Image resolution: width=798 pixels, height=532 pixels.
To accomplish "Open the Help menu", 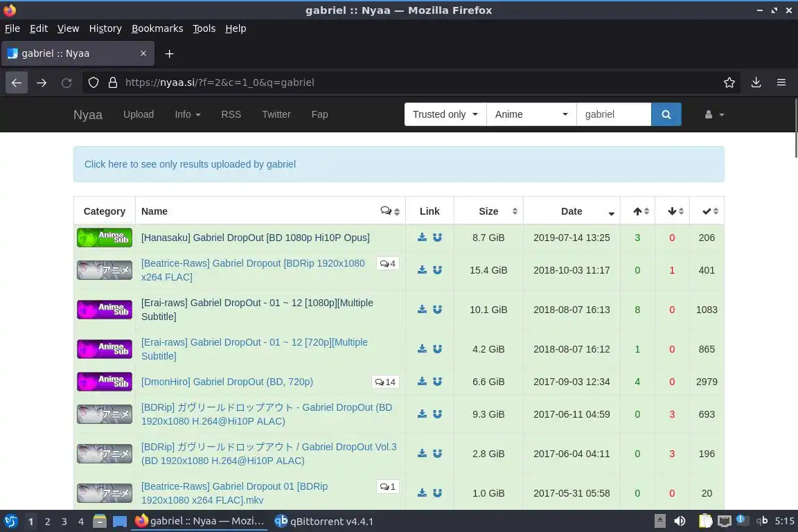I will (x=236, y=28).
